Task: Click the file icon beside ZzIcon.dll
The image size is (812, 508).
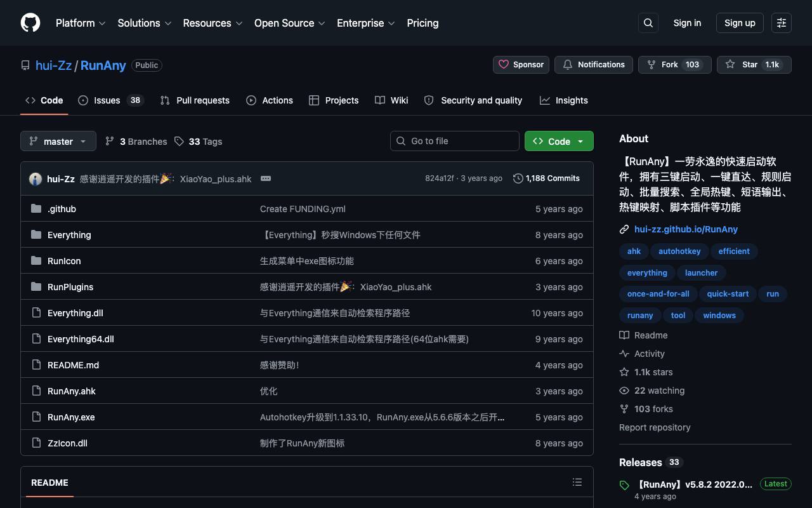Action: 36,443
